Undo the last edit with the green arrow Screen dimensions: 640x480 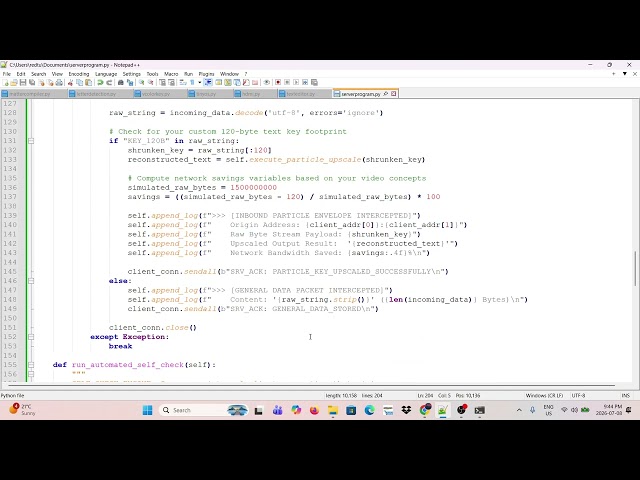click(x=100, y=82)
